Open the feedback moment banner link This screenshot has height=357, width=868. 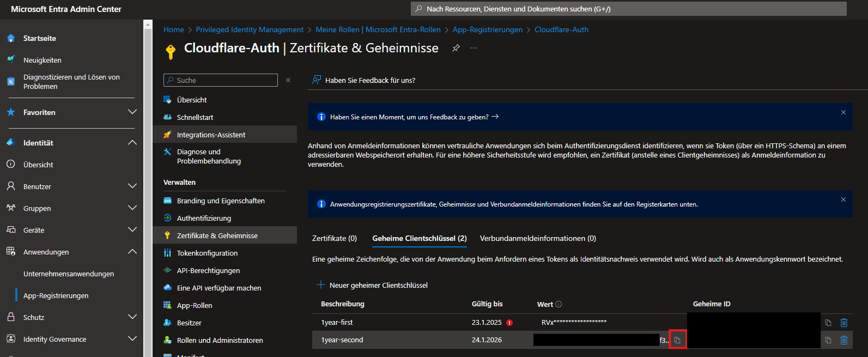click(414, 117)
